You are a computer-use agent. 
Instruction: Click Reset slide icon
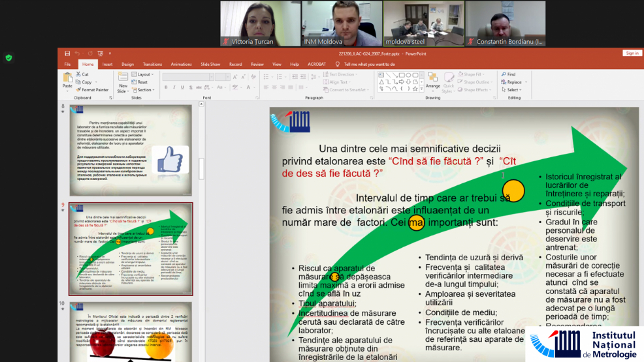140,82
